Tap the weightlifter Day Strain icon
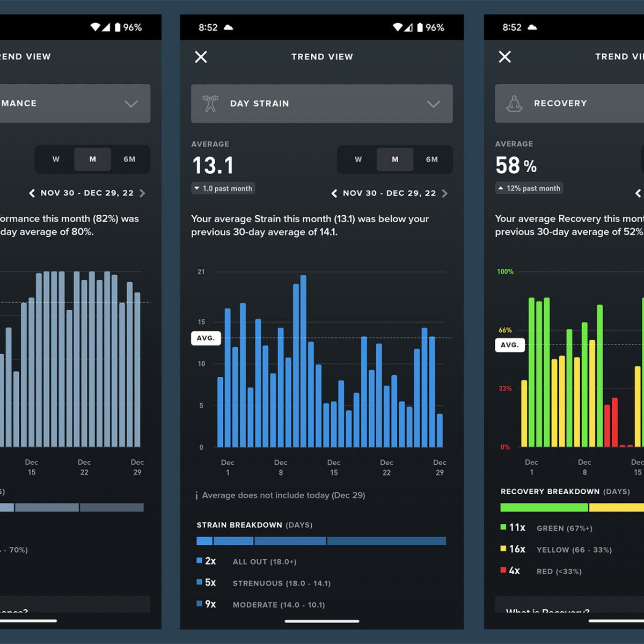This screenshot has height=644, width=644. (210, 104)
